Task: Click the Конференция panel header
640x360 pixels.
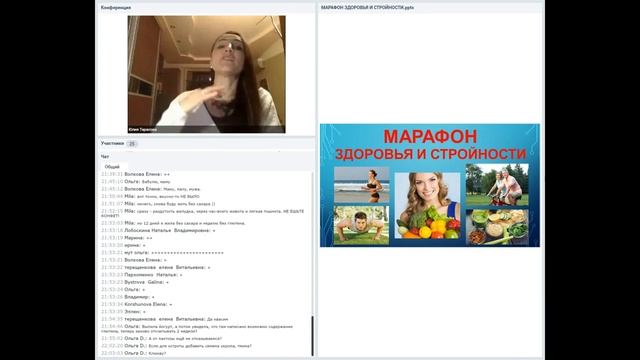Action: coord(116,8)
